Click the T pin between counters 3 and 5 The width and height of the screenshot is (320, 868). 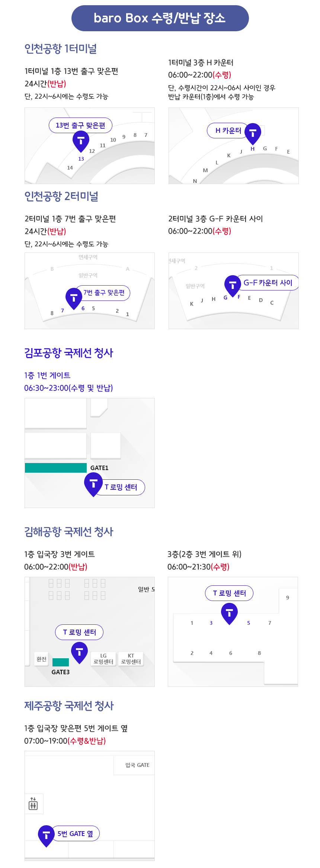(230, 613)
